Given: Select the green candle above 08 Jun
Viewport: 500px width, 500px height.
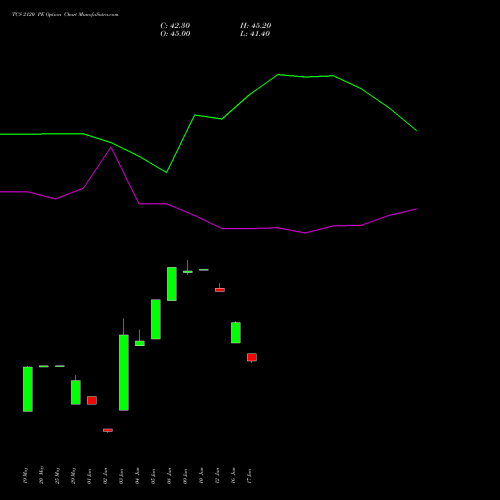Looking at the screenshot, I should [x=172, y=284].
